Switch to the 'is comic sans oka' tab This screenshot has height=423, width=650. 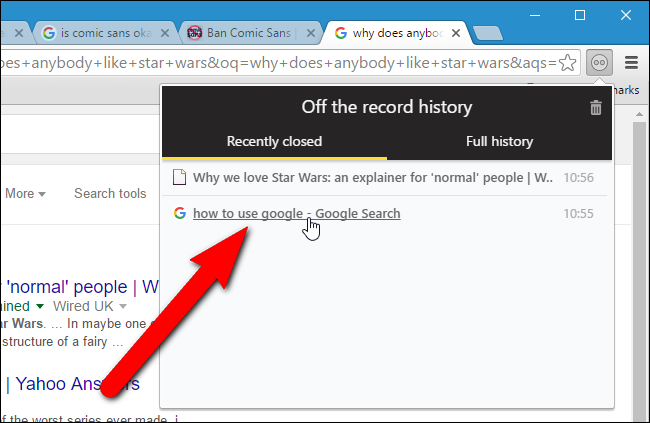click(x=106, y=33)
